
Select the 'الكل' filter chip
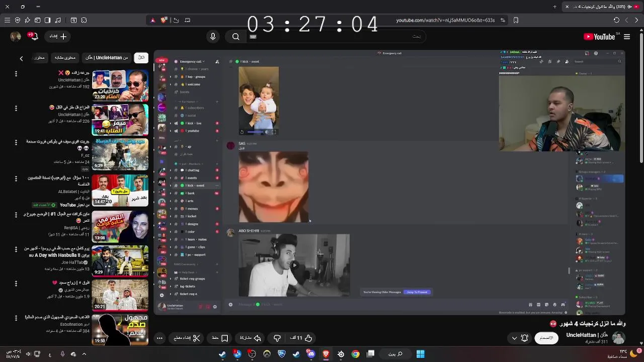tap(141, 58)
